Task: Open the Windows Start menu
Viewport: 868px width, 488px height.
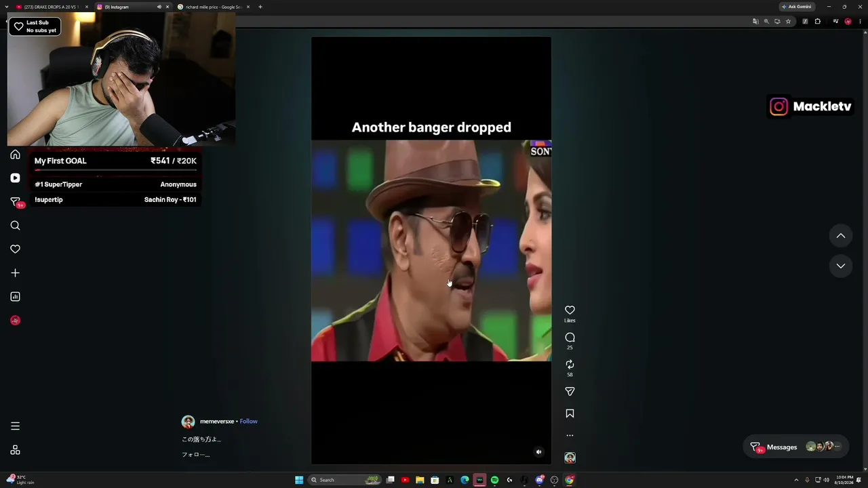Action: click(299, 480)
